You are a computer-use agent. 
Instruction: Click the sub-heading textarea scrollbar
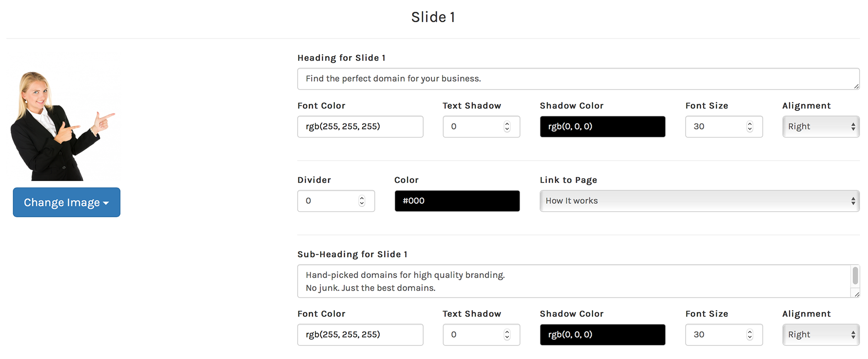855,276
